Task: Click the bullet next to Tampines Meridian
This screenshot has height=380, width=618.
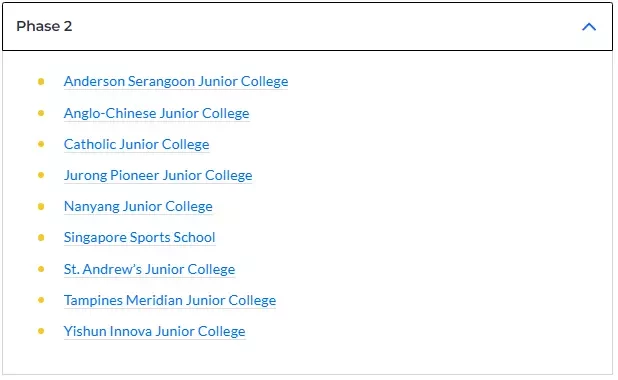Action: pos(41,301)
